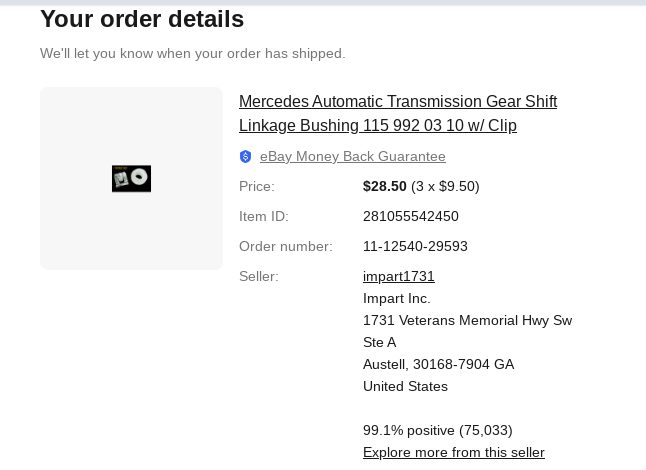
Task: Open the Mercedes Gear Shift Bushing listing
Action: tap(397, 113)
